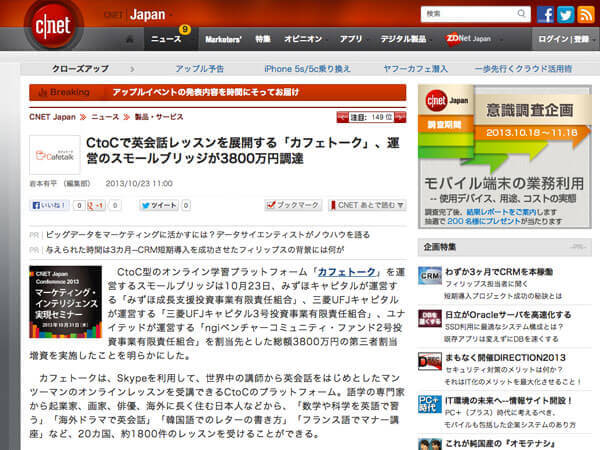Click PR link about CRM短期導入 フィリップス
The image size is (600, 450).
pyautogui.click(x=195, y=250)
